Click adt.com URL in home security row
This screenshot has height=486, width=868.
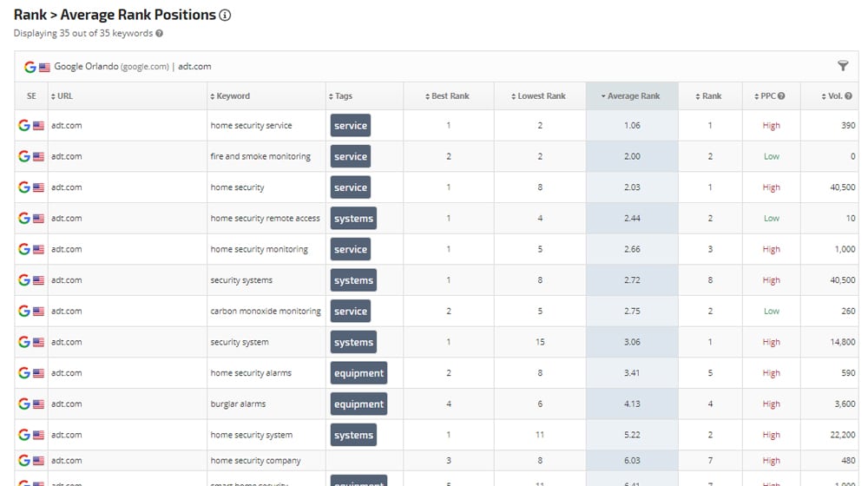[x=67, y=187]
